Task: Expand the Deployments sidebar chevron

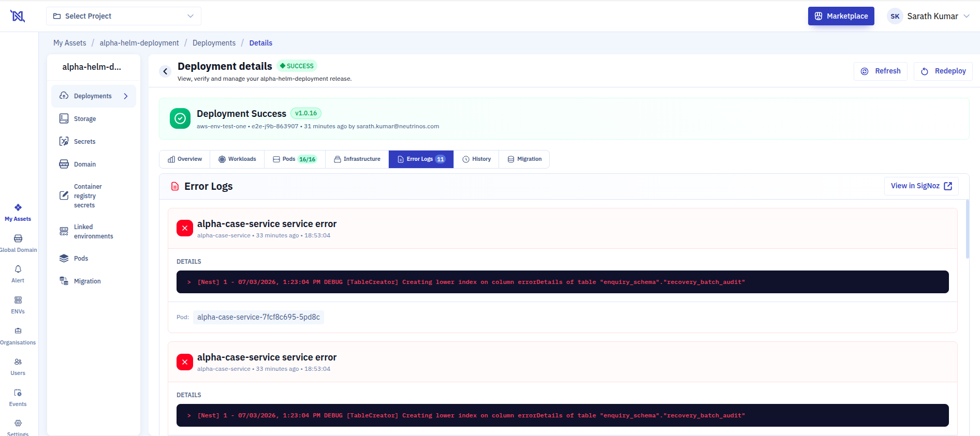Action: 126,96
